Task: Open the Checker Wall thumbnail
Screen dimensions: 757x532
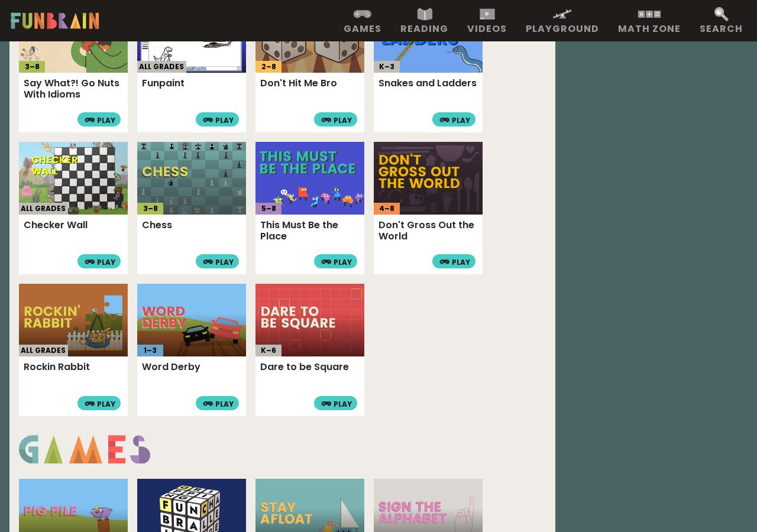Action: (73, 178)
